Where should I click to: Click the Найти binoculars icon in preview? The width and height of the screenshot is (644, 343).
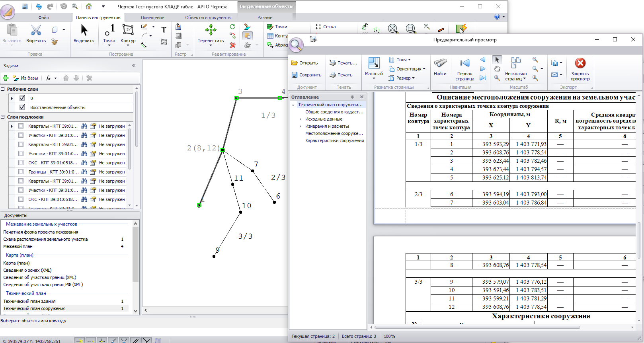point(440,67)
